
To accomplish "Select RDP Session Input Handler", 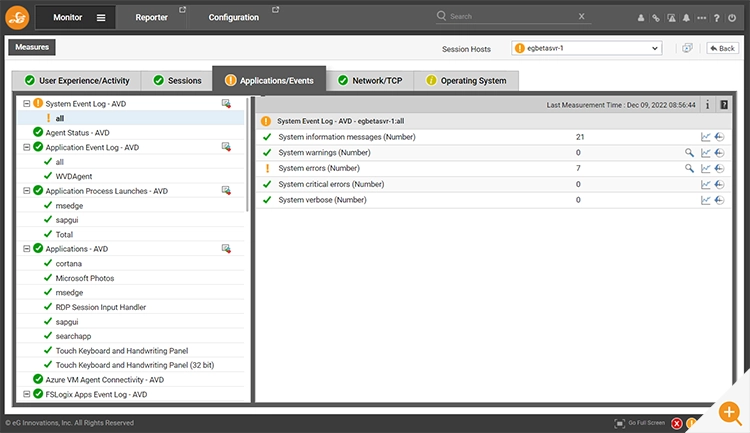I will coord(100,307).
